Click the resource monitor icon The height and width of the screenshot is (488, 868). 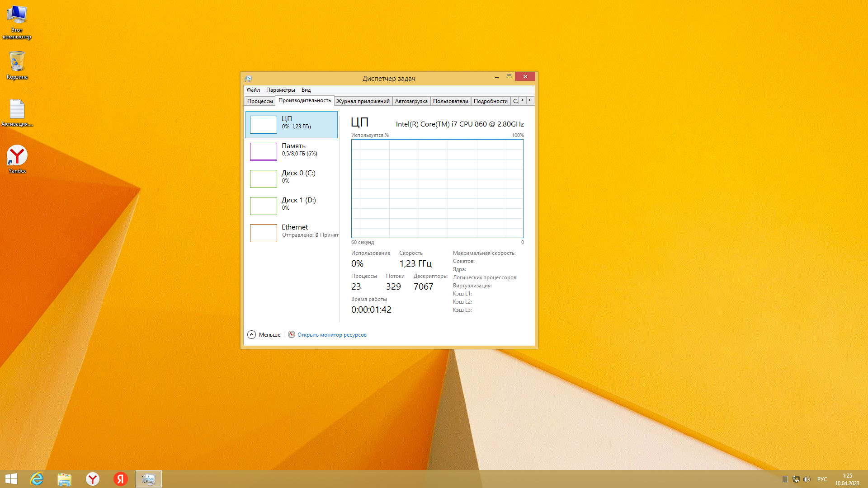(292, 335)
